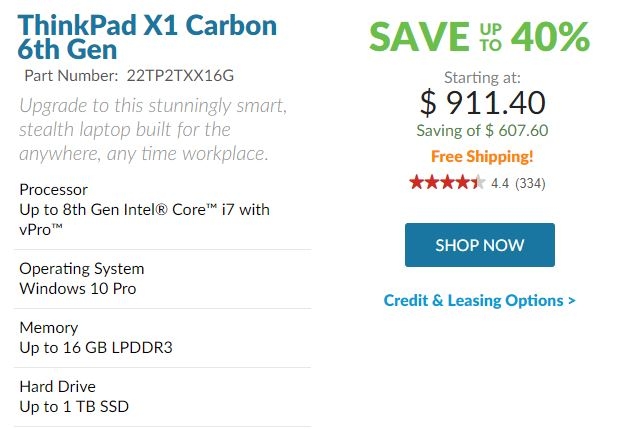The height and width of the screenshot is (429, 622).
Task: Click the Saving of $ 607.60 text
Action: (482, 131)
